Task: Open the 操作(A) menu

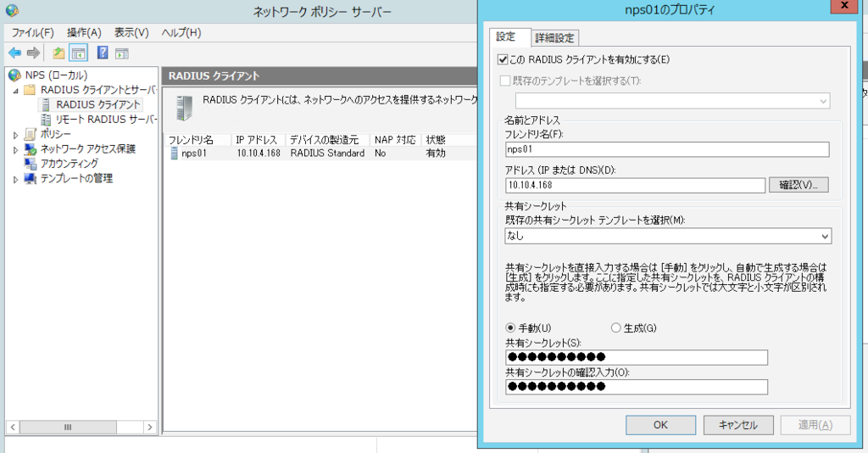Action: pyautogui.click(x=84, y=33)
